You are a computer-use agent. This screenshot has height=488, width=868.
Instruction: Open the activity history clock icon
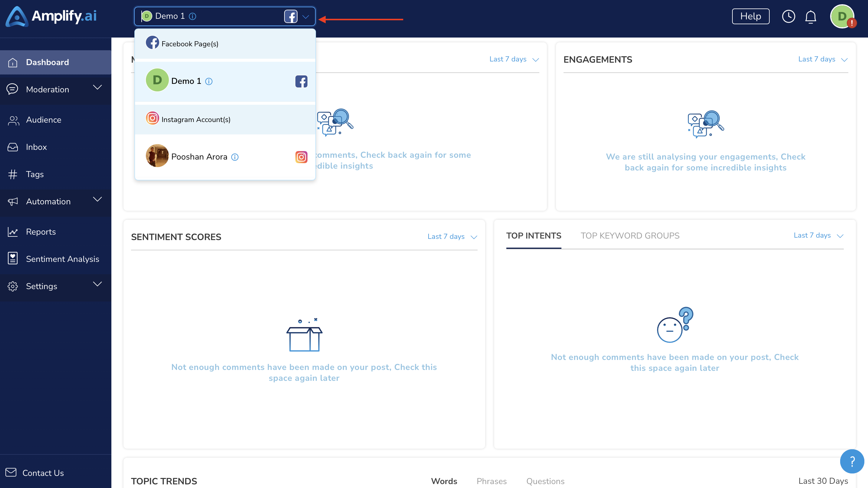(x=788, y=17)
